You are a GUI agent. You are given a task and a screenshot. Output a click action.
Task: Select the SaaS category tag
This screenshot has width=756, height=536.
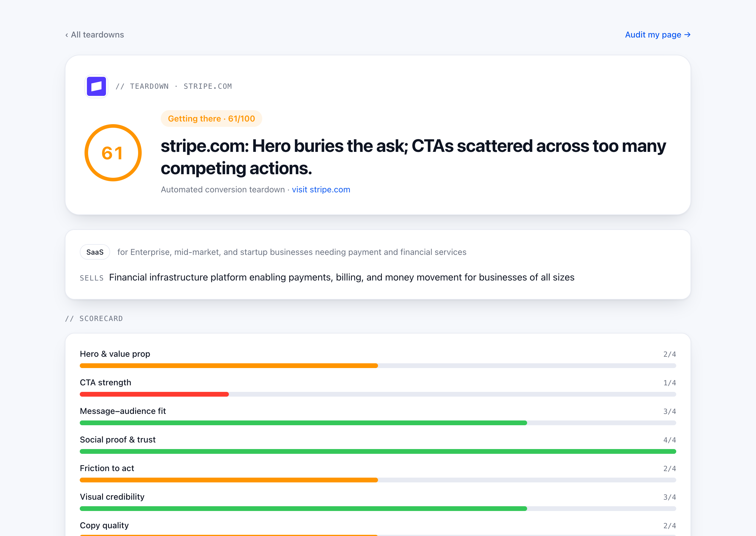point(95,252)
